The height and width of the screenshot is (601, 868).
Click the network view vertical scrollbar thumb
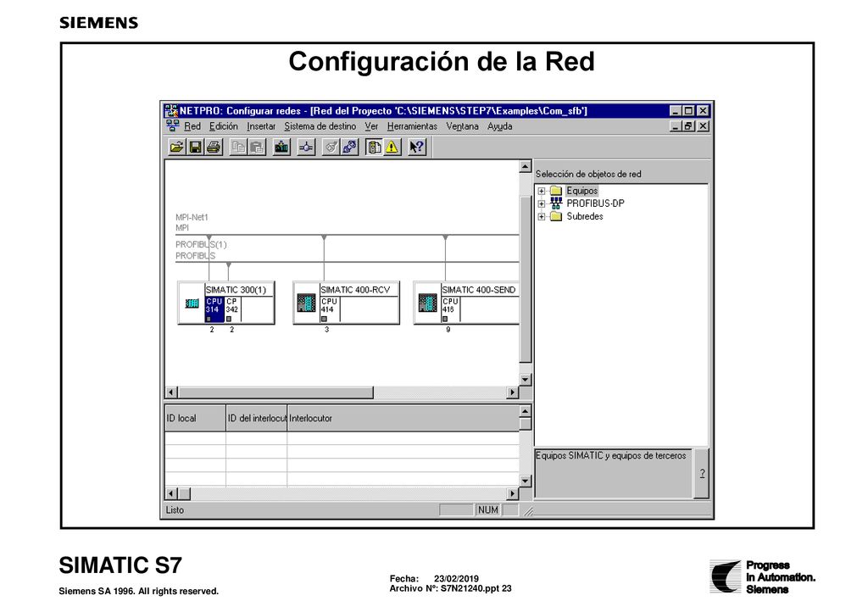coord(526,280)
